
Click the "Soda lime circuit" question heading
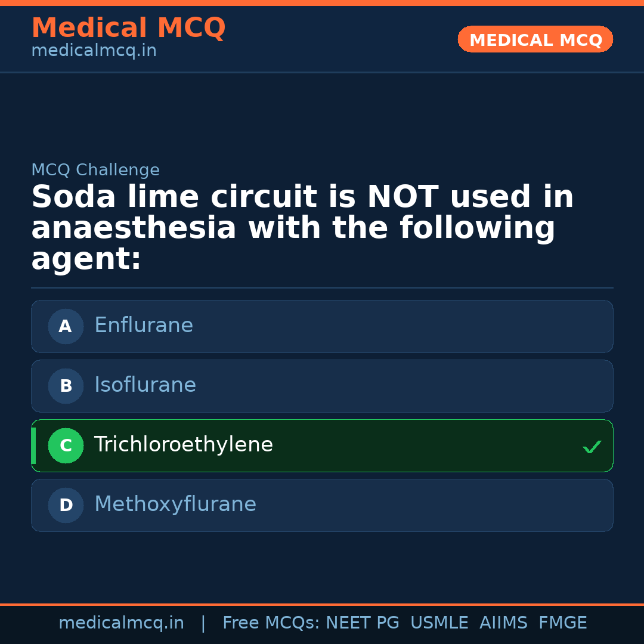[x=302, y=228]
